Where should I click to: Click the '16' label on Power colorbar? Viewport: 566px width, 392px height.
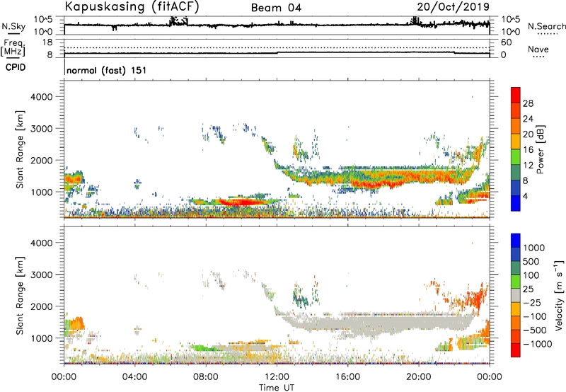click(x=528, y=150)
